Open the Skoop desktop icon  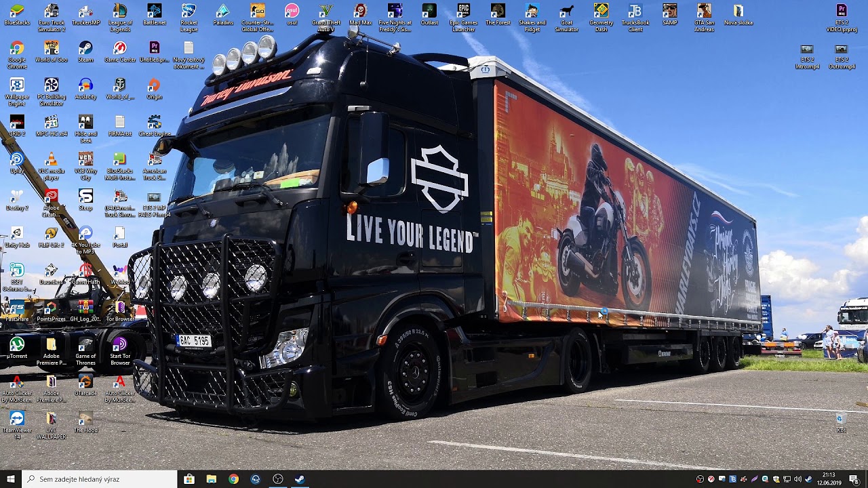(x=85, y=199)
